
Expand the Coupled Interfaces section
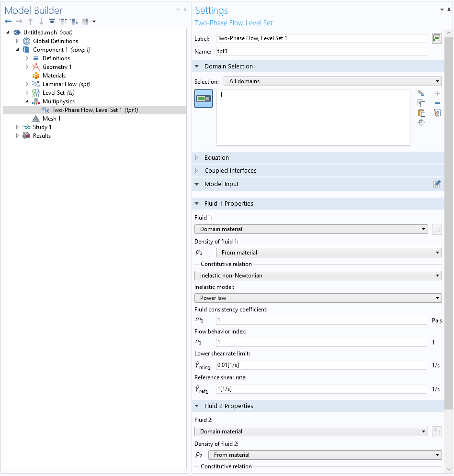pos(230,171)
